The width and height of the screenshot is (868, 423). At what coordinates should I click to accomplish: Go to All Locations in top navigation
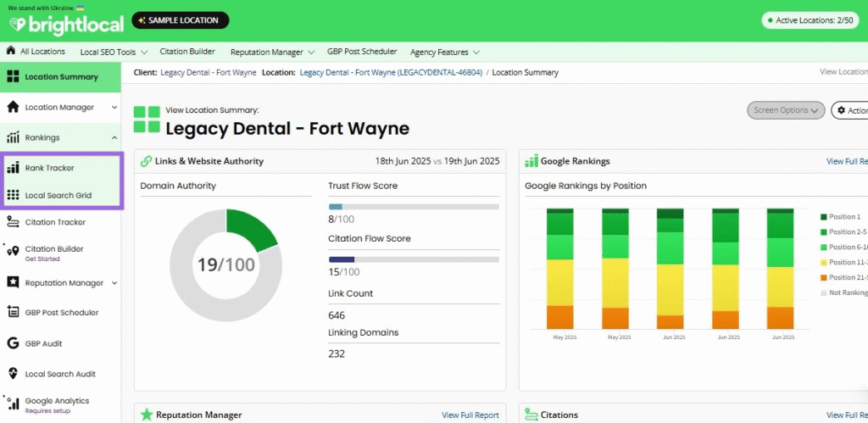pyautogui.click(x=42, y=52)
